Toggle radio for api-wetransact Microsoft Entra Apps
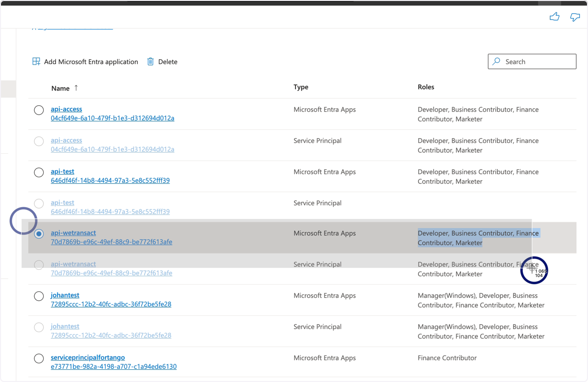The width and height of the screenshot is (588, 382). (x=39, y=234)
